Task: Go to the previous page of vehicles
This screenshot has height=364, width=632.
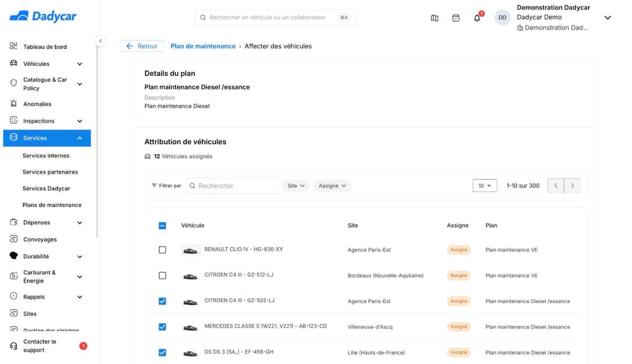Action: coord(556,186)
